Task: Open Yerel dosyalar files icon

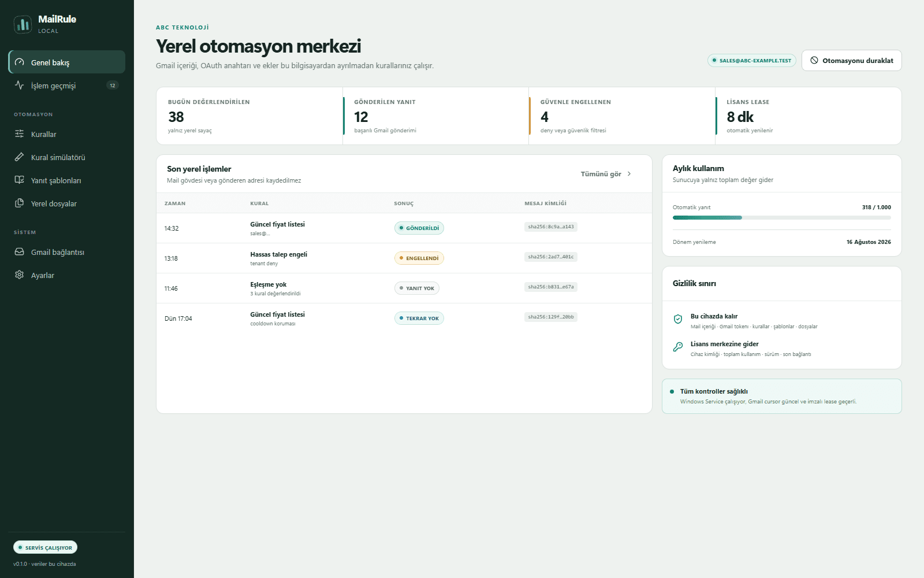Action: 20,203
